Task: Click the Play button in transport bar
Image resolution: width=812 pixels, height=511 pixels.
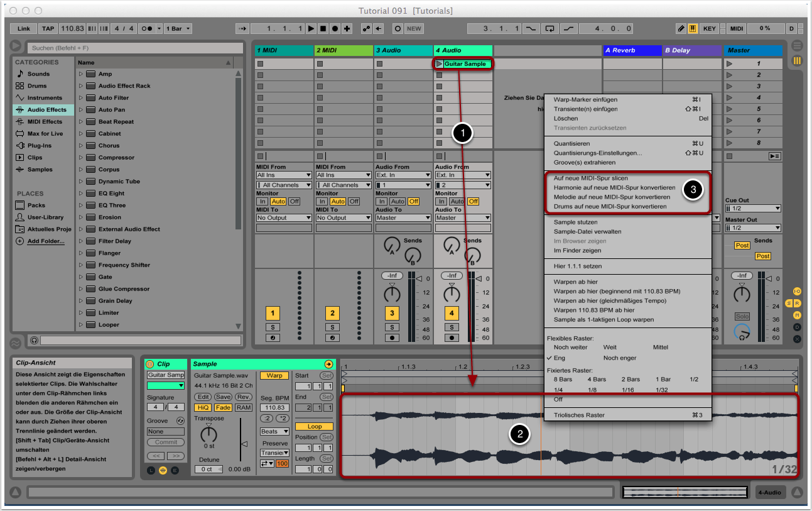Action: click(x=311, y=28)
